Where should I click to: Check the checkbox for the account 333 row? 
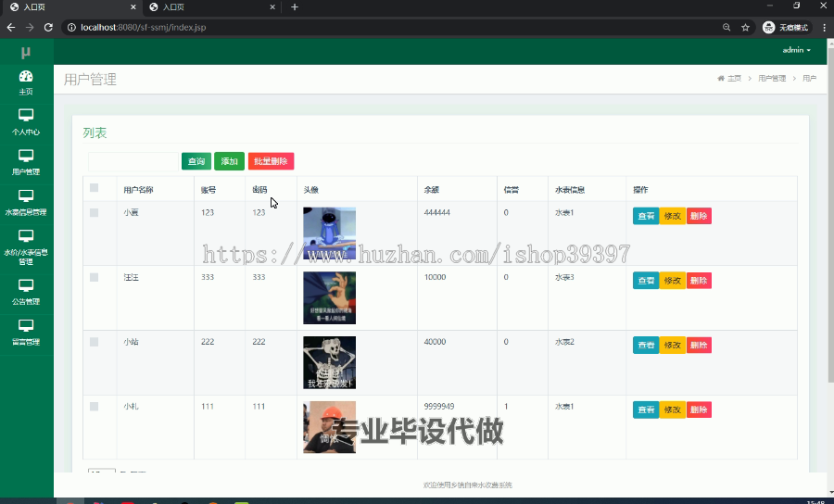pyautogui.click(x=95, y=278)
